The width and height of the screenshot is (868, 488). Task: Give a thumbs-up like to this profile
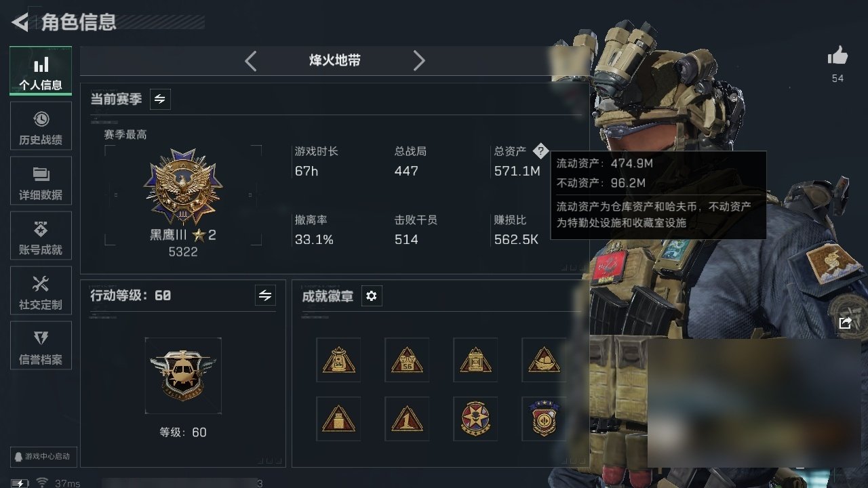[838, 56]
